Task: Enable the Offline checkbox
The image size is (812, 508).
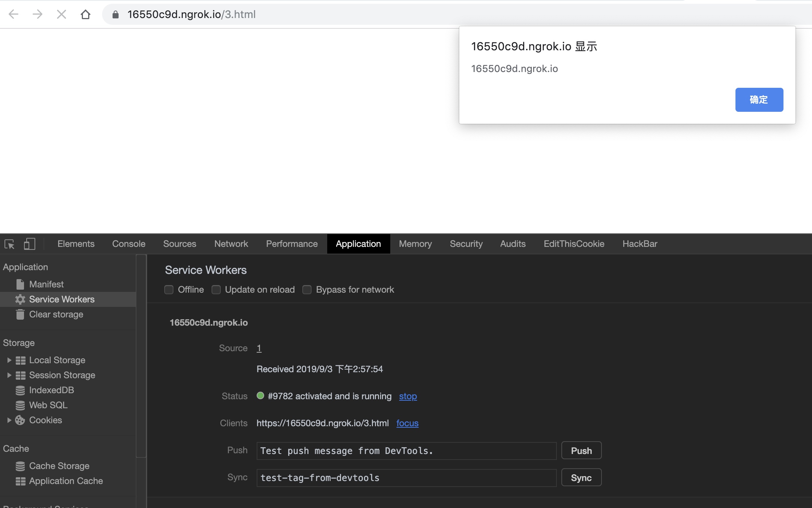Action: [x=169, y=290]
